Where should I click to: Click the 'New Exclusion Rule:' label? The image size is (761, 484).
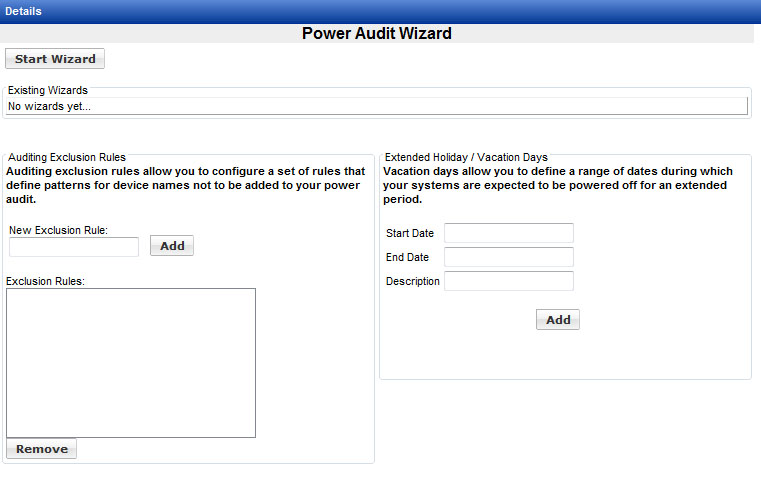coord(58,231)
